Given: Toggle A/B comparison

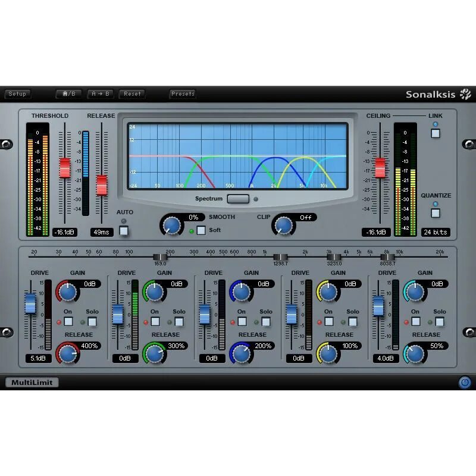Looking at the screenshot, I should [x=69, y=94].
